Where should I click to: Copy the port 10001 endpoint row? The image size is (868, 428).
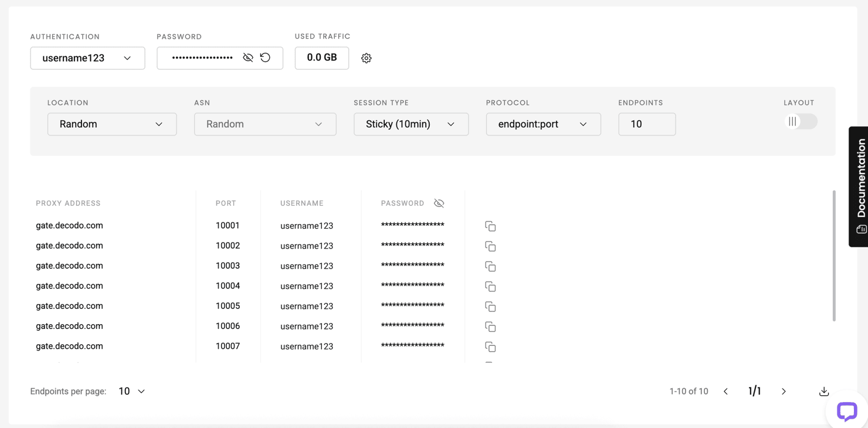coord(490,226)
